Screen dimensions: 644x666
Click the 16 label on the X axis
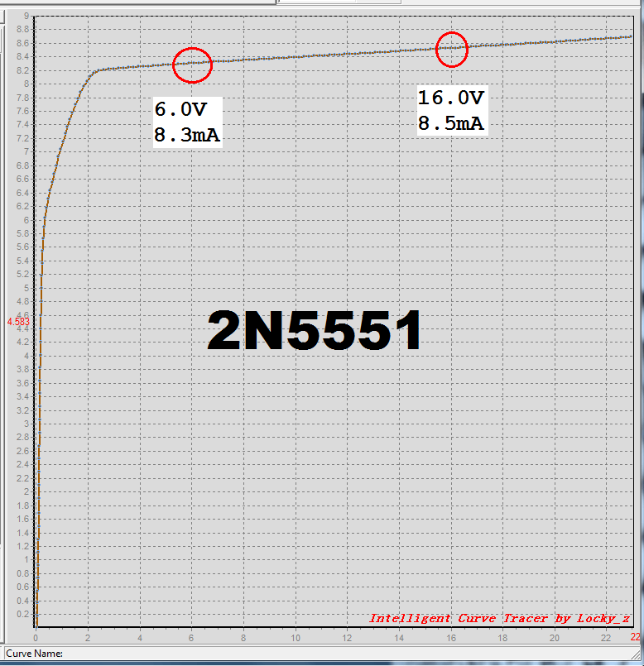[x=451, y=638]
